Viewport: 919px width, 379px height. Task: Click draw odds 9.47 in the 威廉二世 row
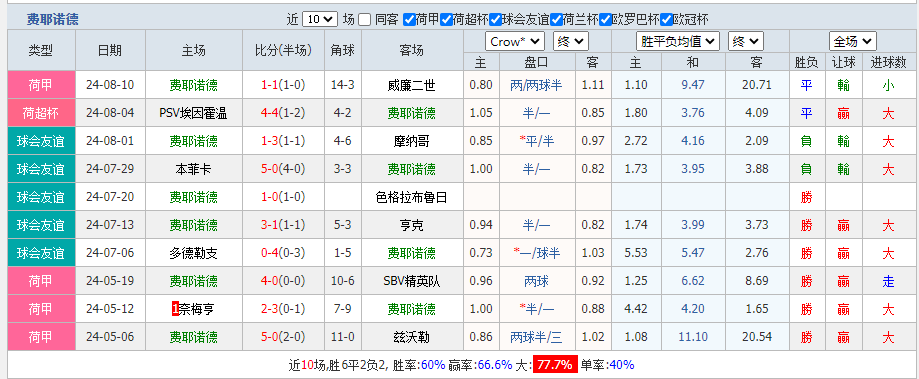[x=693, y=85]
